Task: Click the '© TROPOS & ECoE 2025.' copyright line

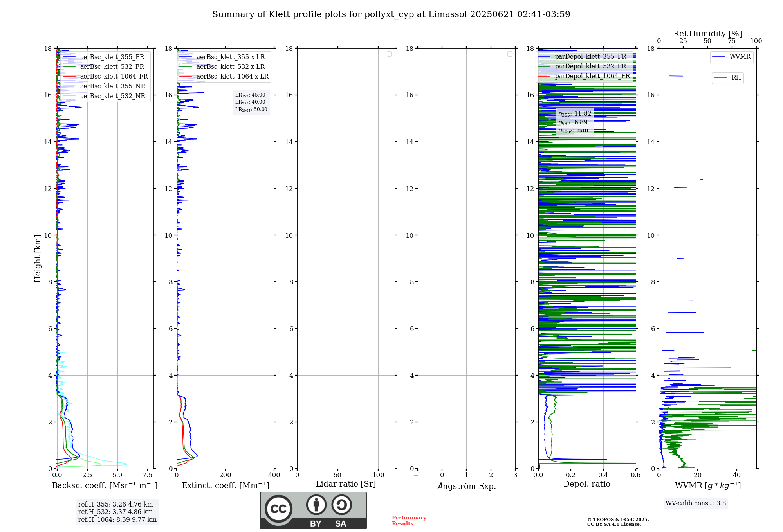Action: tap(618, 519)
